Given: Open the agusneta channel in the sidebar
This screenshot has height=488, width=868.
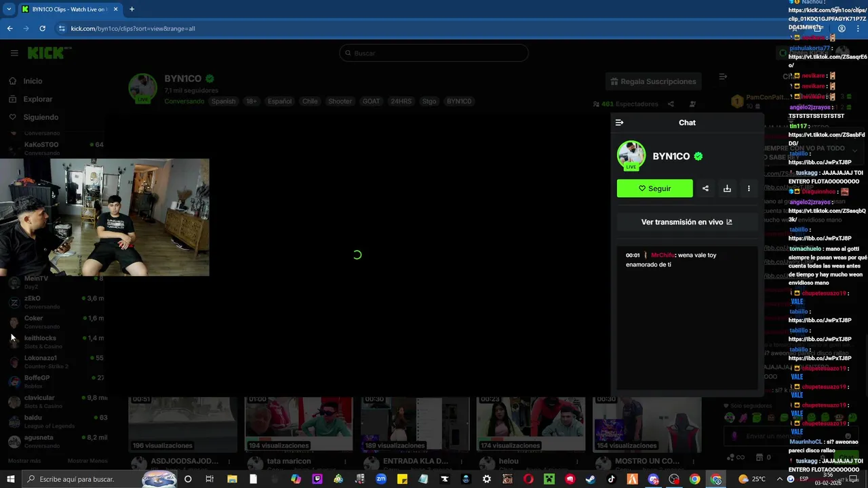Looking at the screenshot, I should [x=57, y=441].
